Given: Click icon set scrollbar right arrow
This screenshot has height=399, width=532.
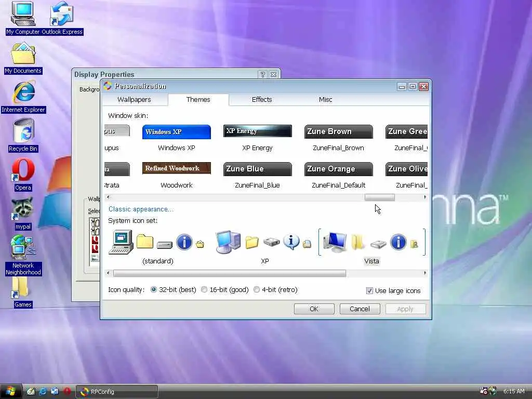Looking at the screenshot, I should click(x=425, y=273).
